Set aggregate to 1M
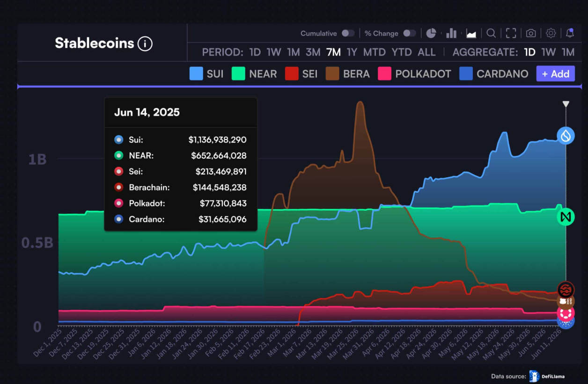 (x=568, y=52)
